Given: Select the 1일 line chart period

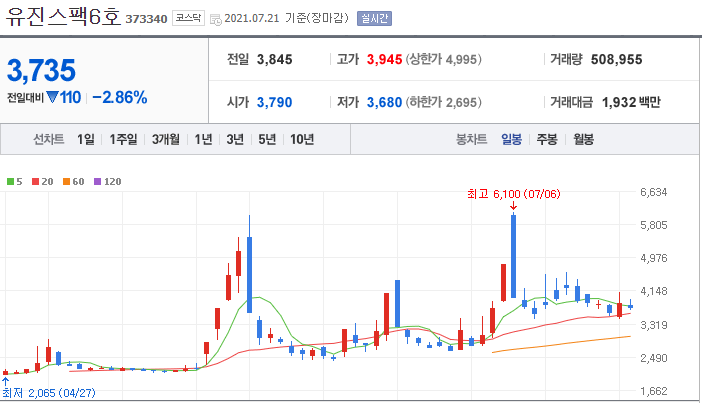Looking at the screenshot, I should coord(86,139).
